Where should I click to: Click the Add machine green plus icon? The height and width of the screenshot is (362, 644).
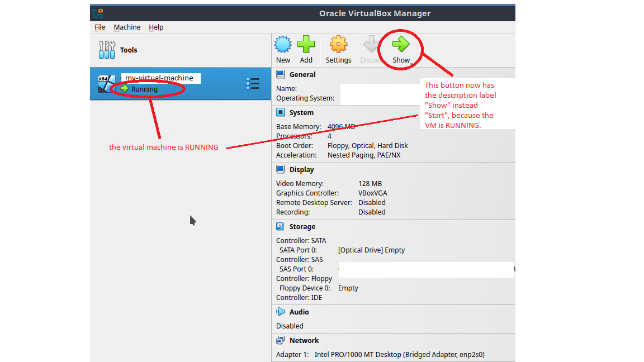click(x=306, y=44)
